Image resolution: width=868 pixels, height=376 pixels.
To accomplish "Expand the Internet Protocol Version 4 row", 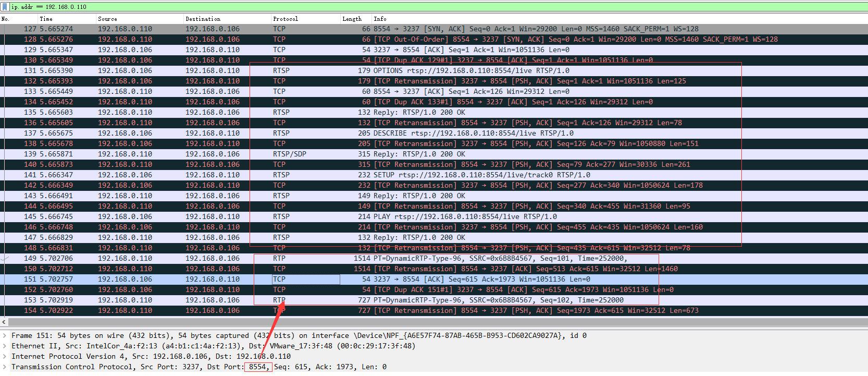I will click(5, 356).
